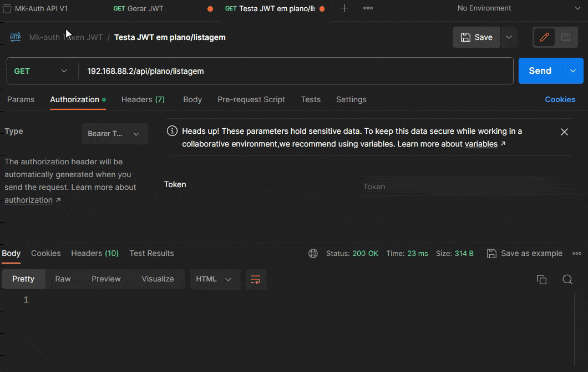Viewport: 588px width, 372px height.
Task: Click the globe network information icon
Action: [x=313, y=254]
